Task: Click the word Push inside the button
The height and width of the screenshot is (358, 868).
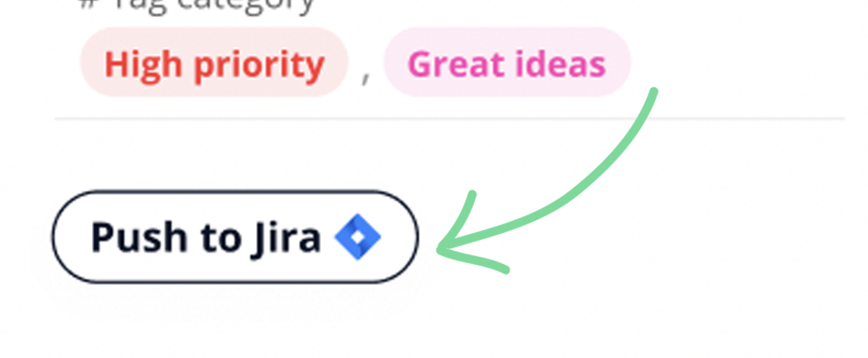Action: coord(139,237)
